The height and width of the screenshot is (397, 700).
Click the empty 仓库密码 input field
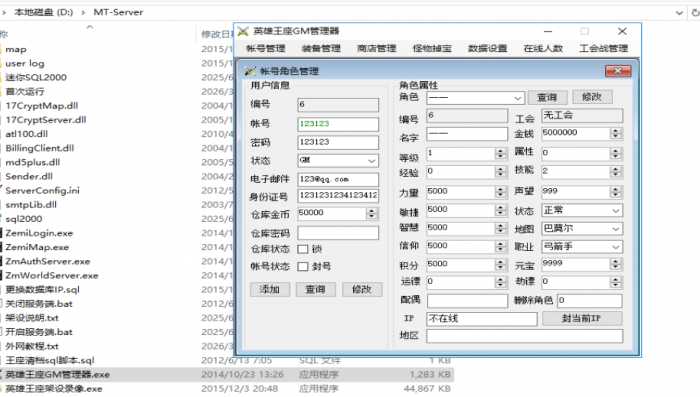[338, 233]
